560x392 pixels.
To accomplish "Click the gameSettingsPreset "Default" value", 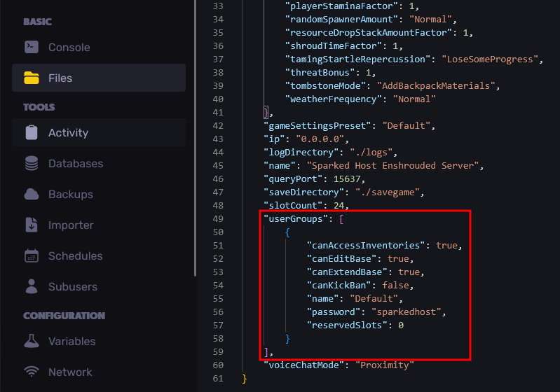I will pos(406,125).
